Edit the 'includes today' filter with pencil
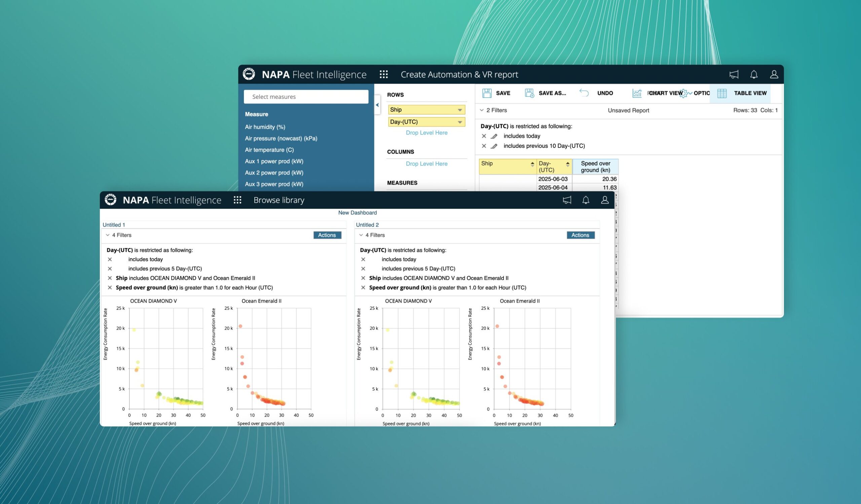This screenshot has width=861, height=504. (494, 136)
